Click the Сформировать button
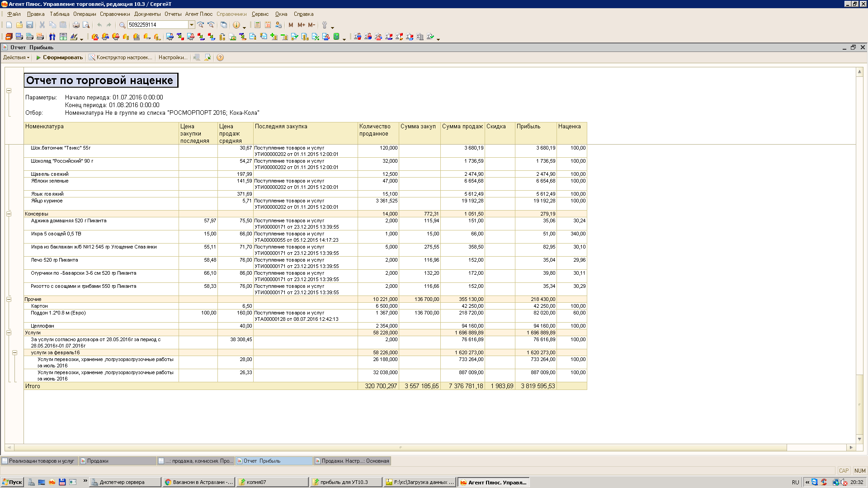Image resolution: width=868 pixels, height=488 pixels. pyautogui.click(x=59, y=57)
